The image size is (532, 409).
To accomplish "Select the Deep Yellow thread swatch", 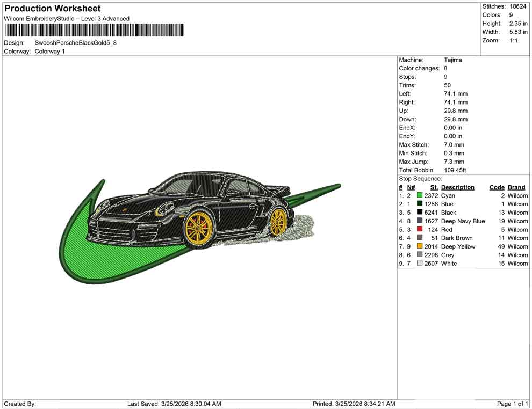I will 420,246.
